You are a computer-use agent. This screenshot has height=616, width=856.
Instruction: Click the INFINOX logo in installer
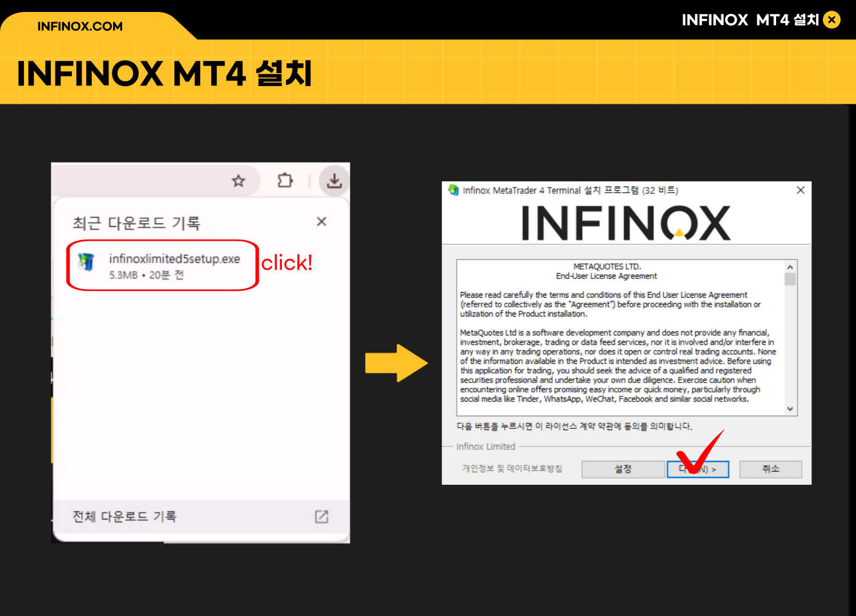point(626,223)
